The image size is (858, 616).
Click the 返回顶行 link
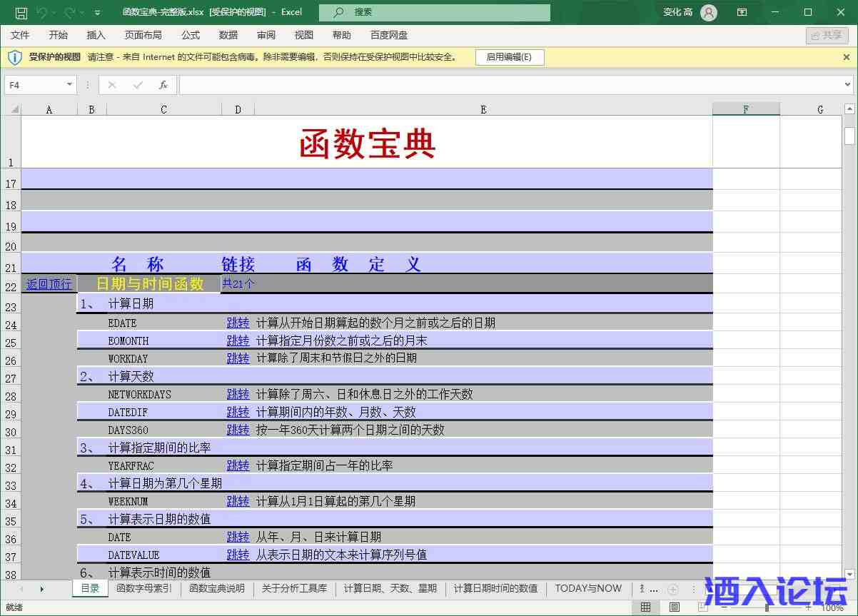(x=49, y=284)
